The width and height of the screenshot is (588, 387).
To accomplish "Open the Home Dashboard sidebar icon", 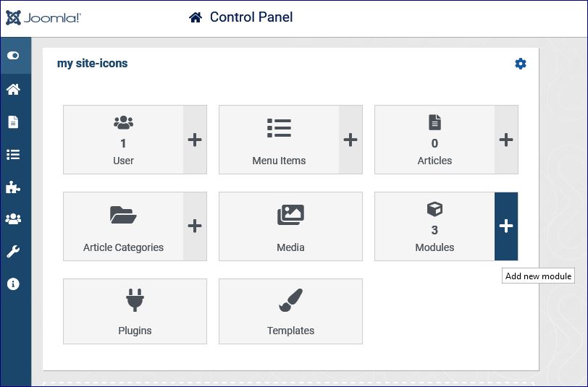I will [x=13, y=89].
